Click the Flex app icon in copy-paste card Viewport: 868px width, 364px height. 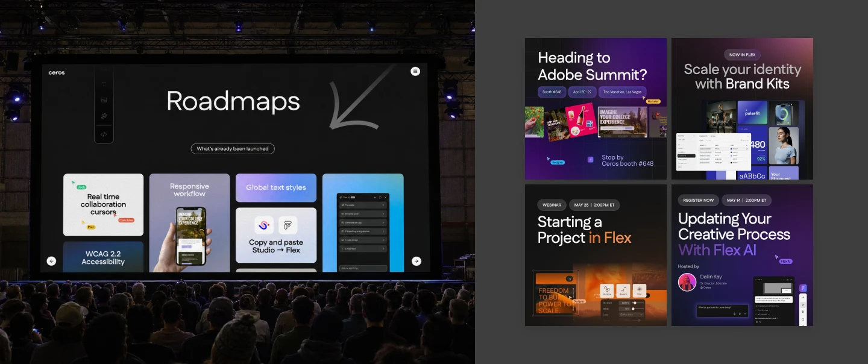(x=288, y=225)
